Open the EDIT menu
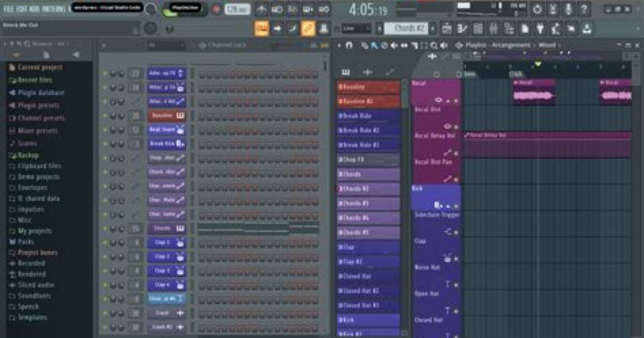The image size is (644, 338). [21, 9]
